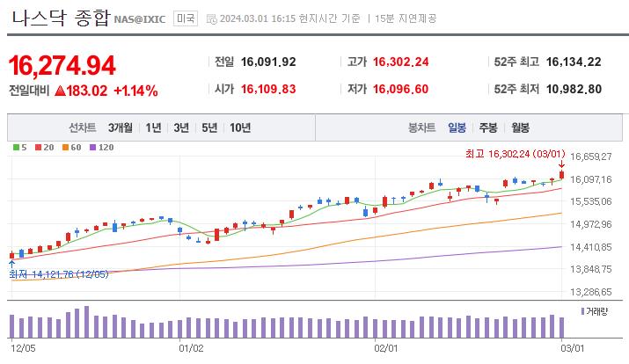Click the 02/01 date axis label

click(386, 348)
